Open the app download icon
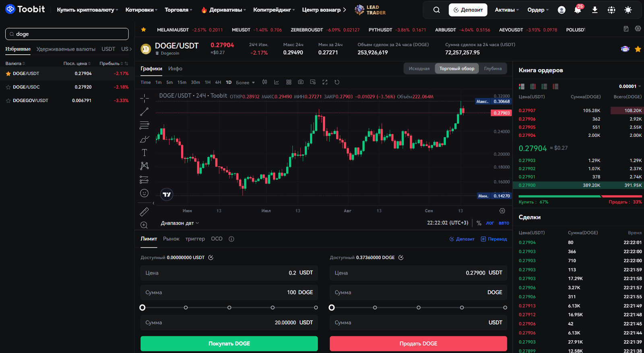Screen dimensions: 644x353 [x=594, y=10]
